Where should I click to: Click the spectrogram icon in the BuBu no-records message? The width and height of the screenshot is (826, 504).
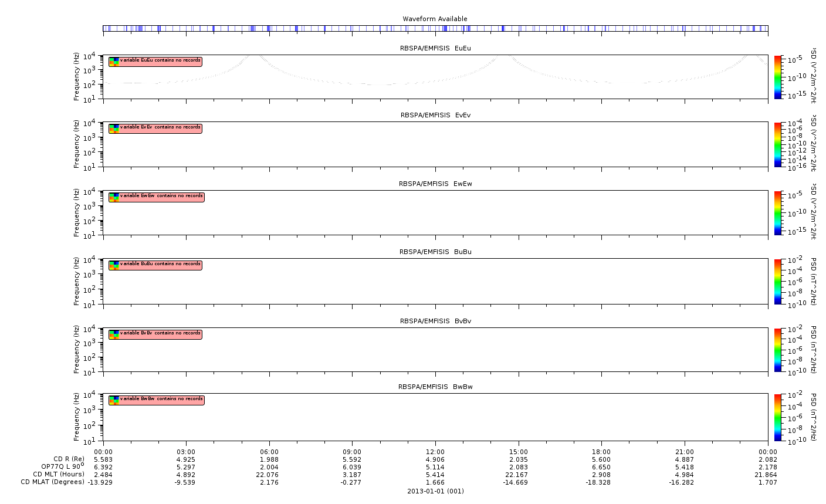click(x=114, y=265)
